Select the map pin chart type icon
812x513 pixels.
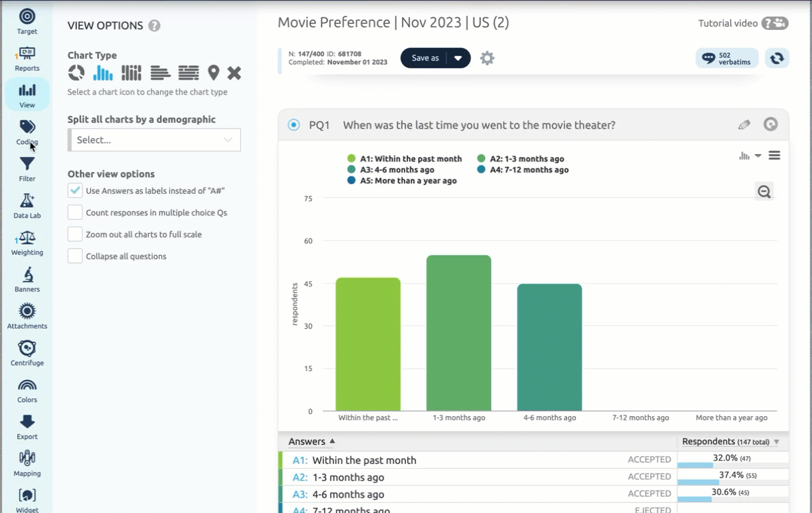214,73
